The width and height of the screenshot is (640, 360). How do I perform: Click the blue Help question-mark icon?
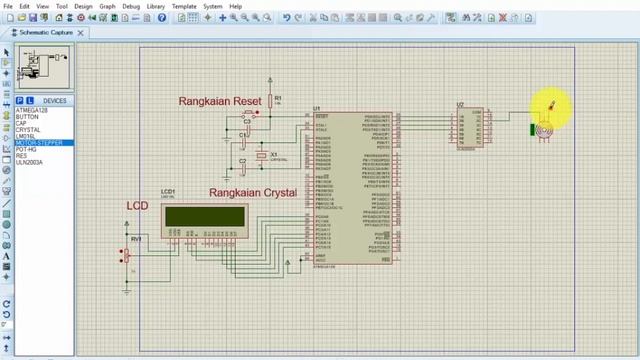pos(162,18)
